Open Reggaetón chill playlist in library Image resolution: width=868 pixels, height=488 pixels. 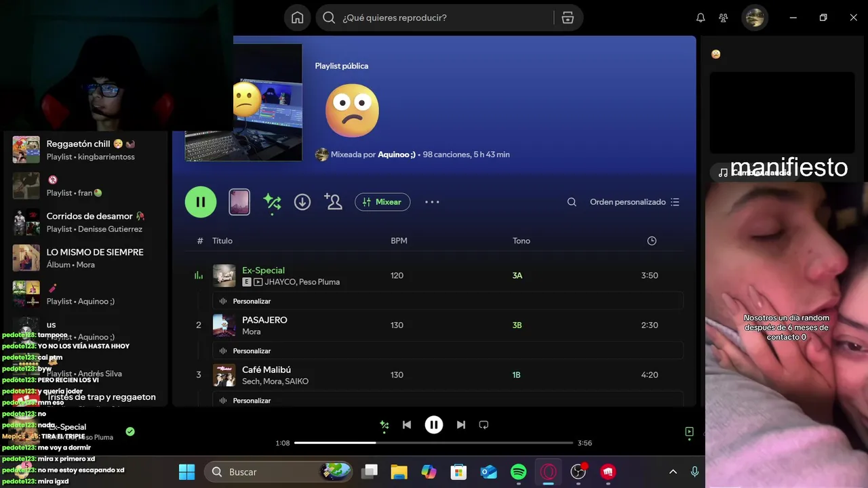point(87,150)
